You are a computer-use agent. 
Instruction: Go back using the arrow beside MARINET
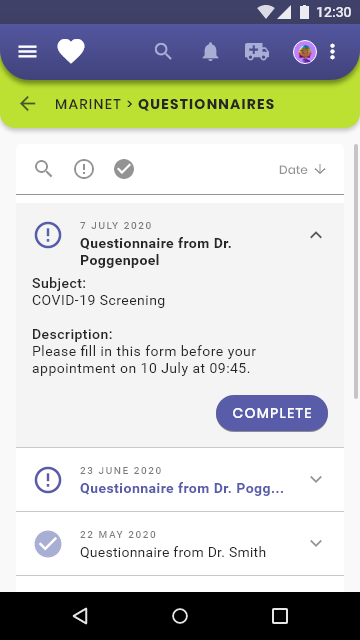pos(28,104)
